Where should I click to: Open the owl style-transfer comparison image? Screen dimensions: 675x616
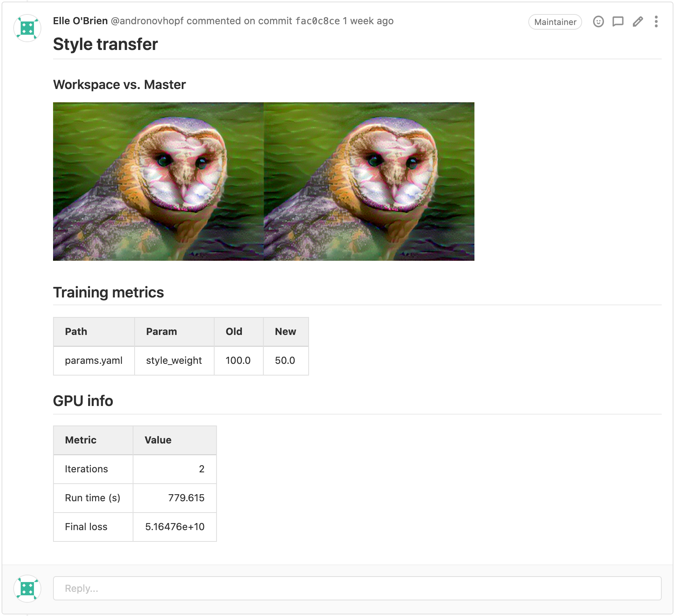point(263,182)
